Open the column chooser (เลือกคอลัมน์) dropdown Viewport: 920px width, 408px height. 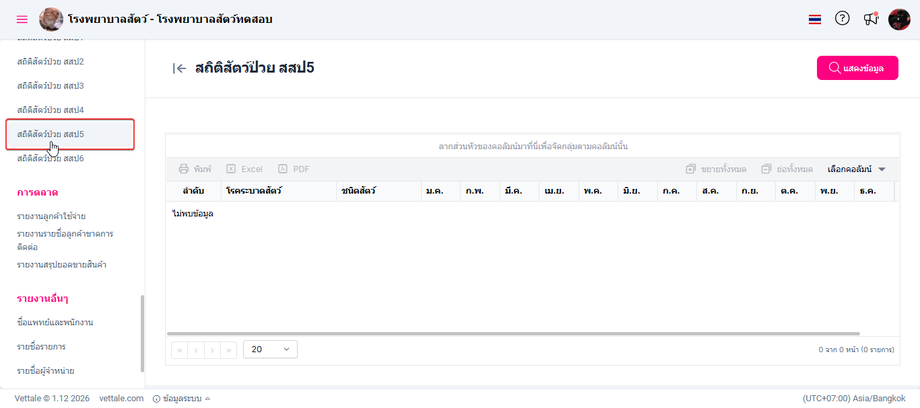[857, 169]
